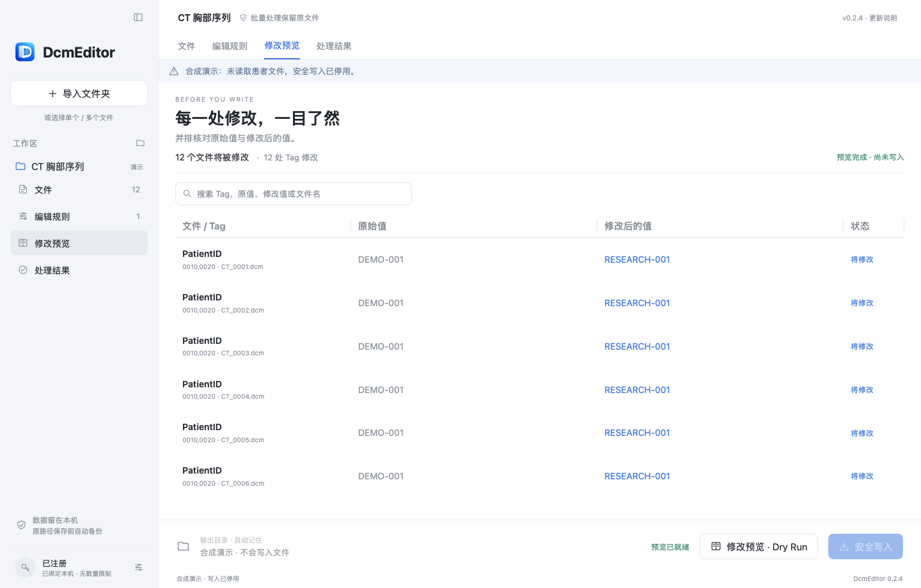
Task: Click 预览已就绪 status text
Action: coord(670,547)
